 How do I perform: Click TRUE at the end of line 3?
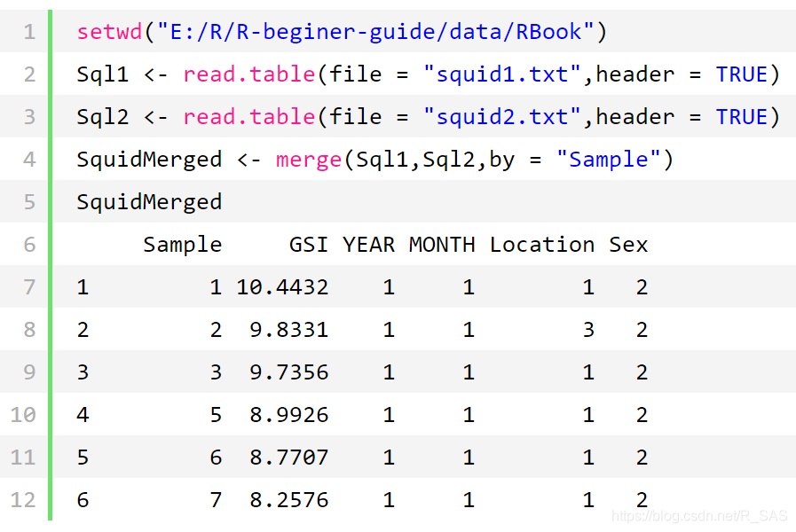(x=742, y=117)
